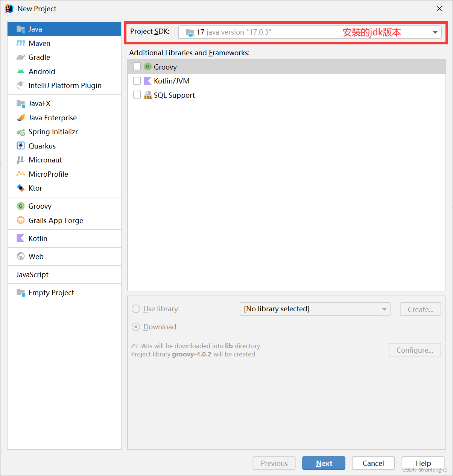Click the Gradle elephant icon

click(21, 57)
